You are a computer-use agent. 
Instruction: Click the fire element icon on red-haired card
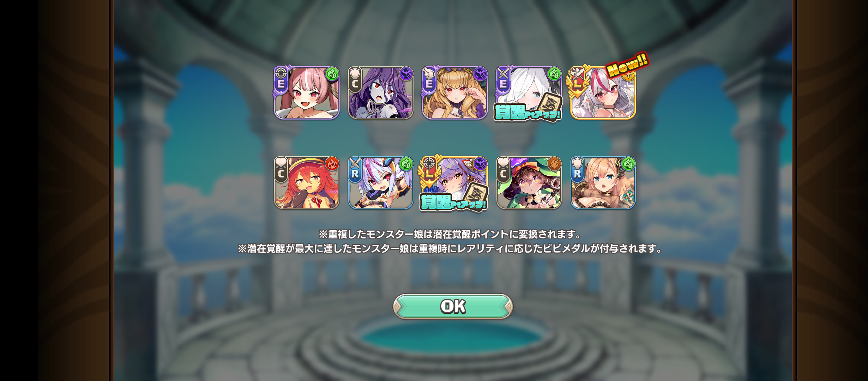332,164
